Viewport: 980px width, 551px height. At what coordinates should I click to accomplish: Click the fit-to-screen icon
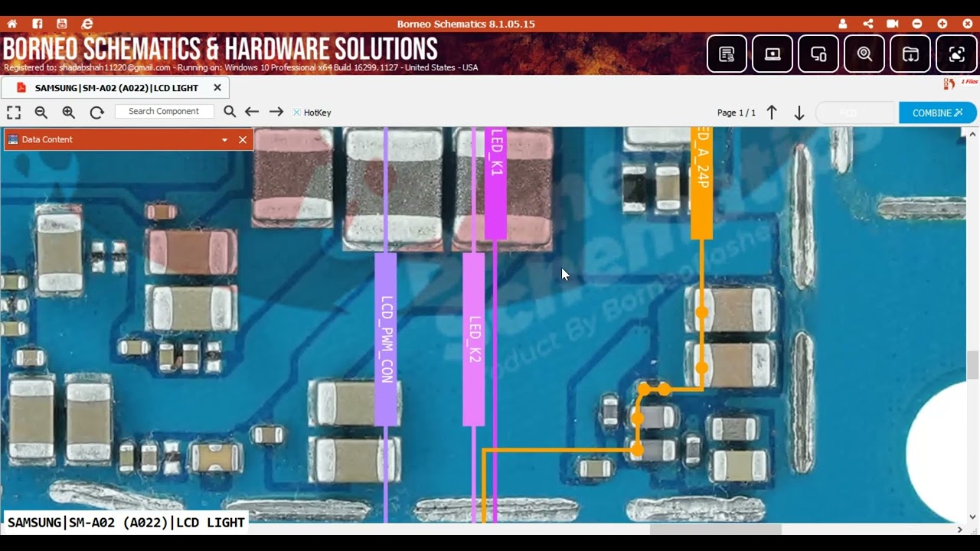14,112
